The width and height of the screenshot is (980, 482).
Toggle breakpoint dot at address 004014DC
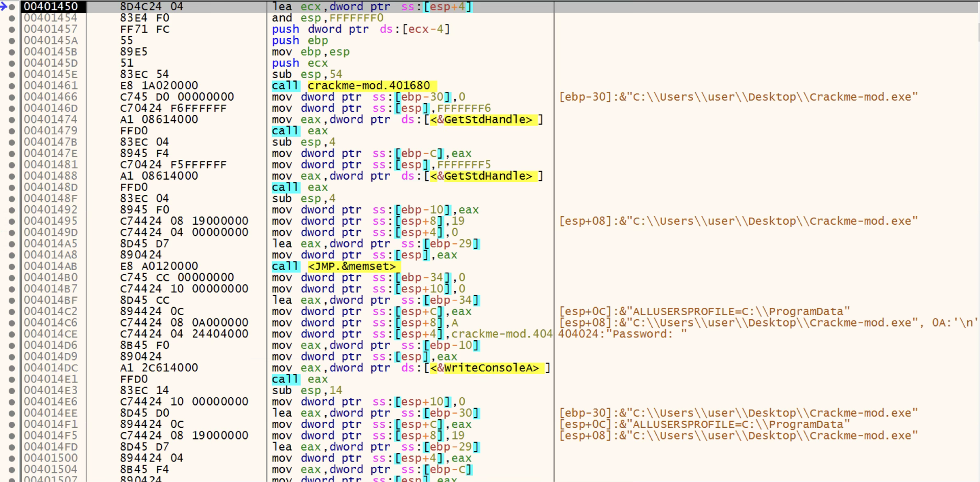(x=12, y=368)
